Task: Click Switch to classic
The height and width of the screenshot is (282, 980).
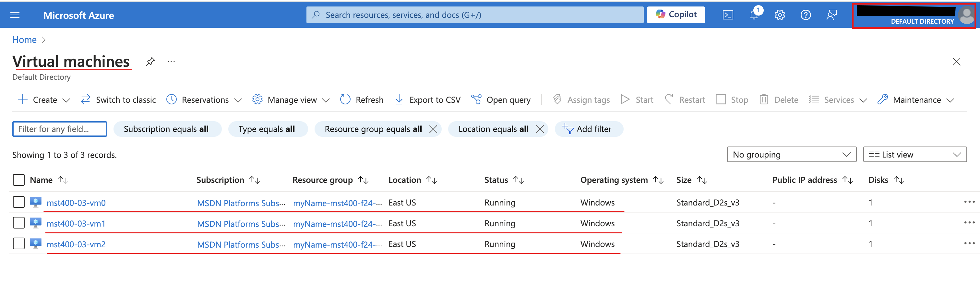Action: (x=118, y=100)
